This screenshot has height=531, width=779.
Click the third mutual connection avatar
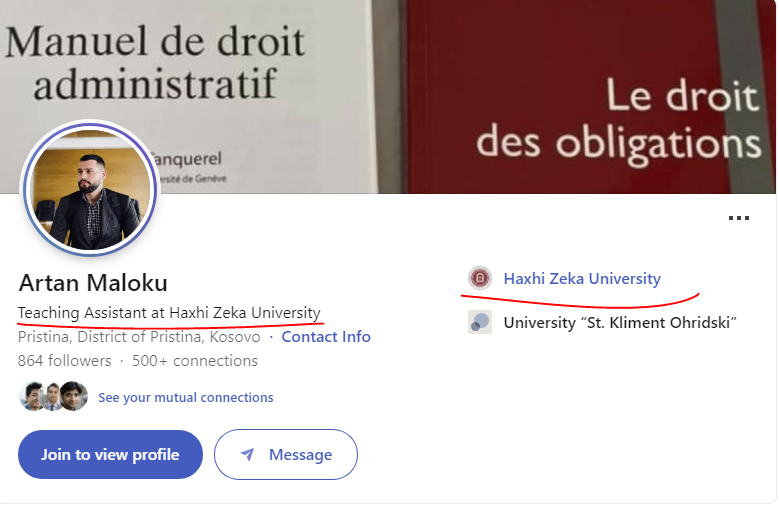[x=73, y=397]
